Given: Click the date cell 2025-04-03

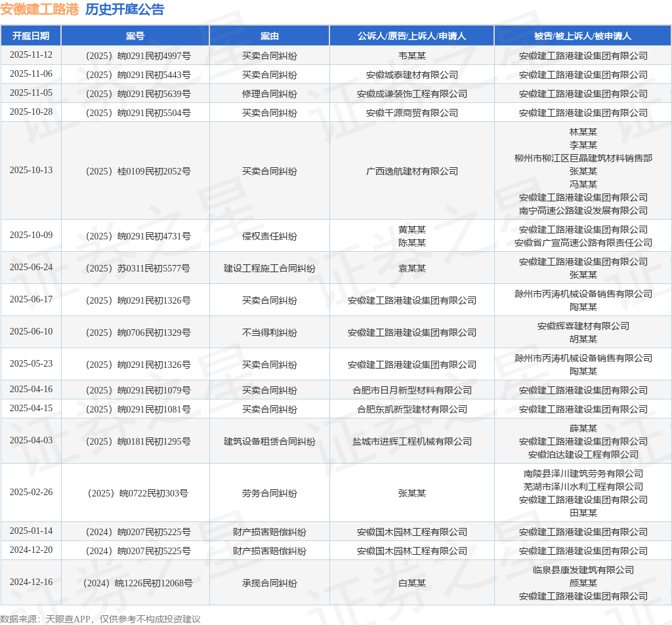Looking at the screenshot, I should (31, 440).
